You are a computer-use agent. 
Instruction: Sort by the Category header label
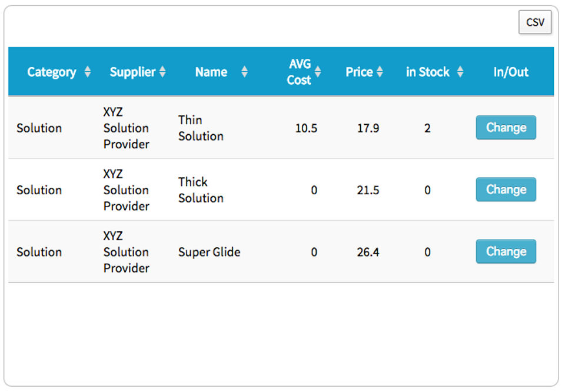coord(52,72)
